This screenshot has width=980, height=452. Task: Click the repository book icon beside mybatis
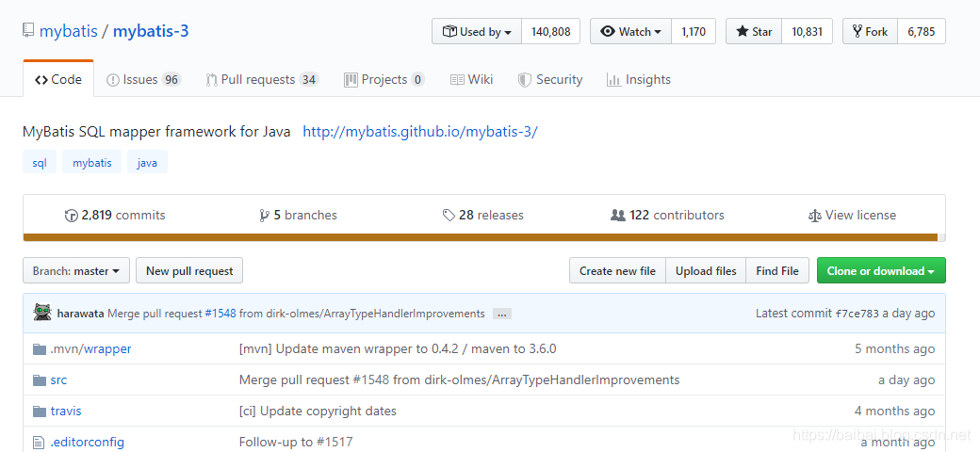pos(27,30)
